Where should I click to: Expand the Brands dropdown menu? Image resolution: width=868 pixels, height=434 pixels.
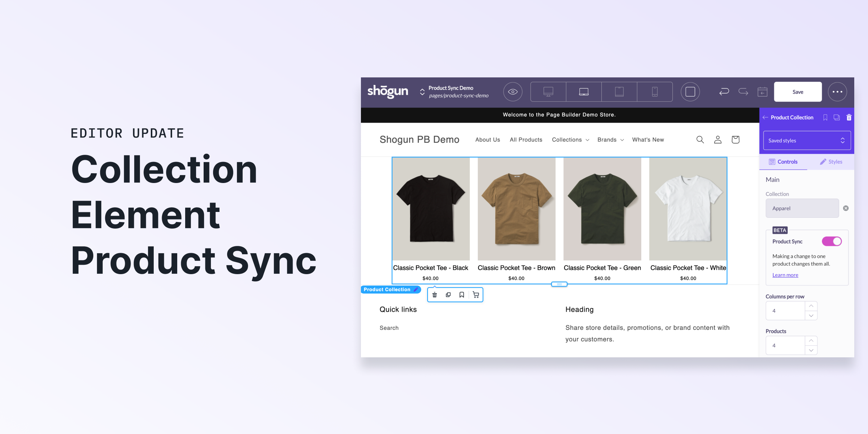[610, 140]
